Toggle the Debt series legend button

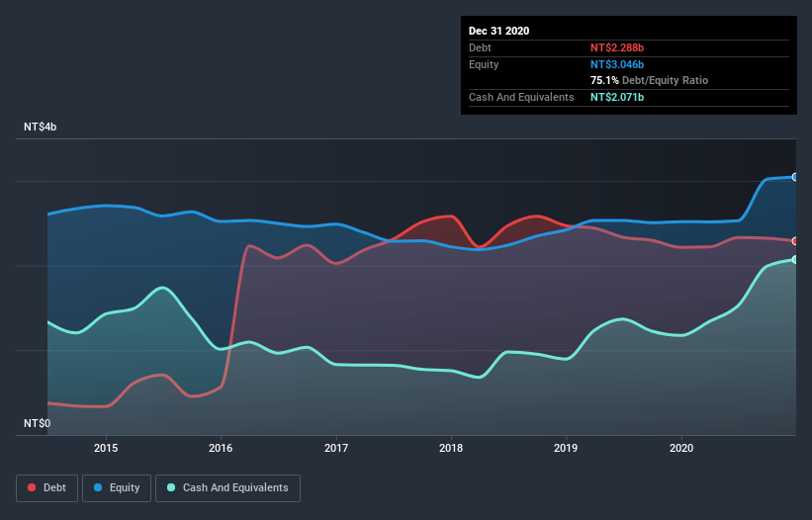[47, 488]
